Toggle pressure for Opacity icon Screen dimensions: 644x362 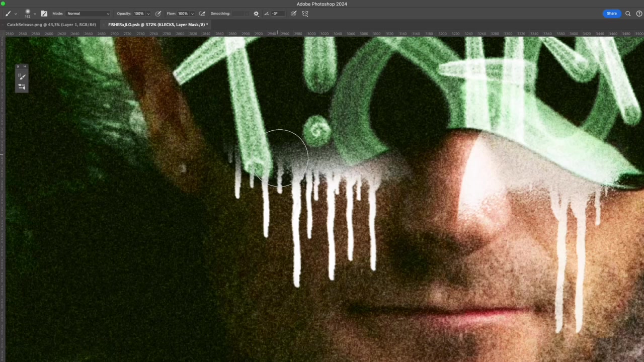pyautogui.click(x=158, y=14)
